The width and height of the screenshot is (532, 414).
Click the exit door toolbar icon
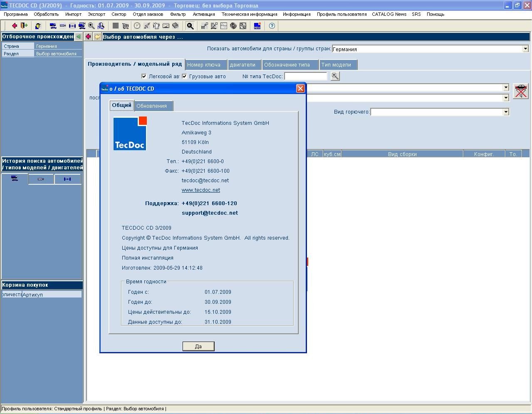coord(24,26)
